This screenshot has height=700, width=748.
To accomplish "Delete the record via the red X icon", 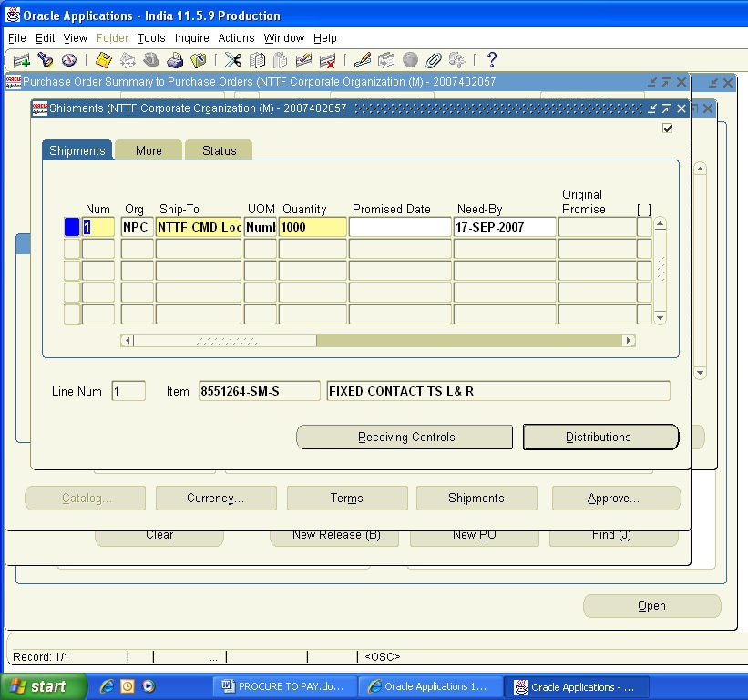I will pos(330,60).
